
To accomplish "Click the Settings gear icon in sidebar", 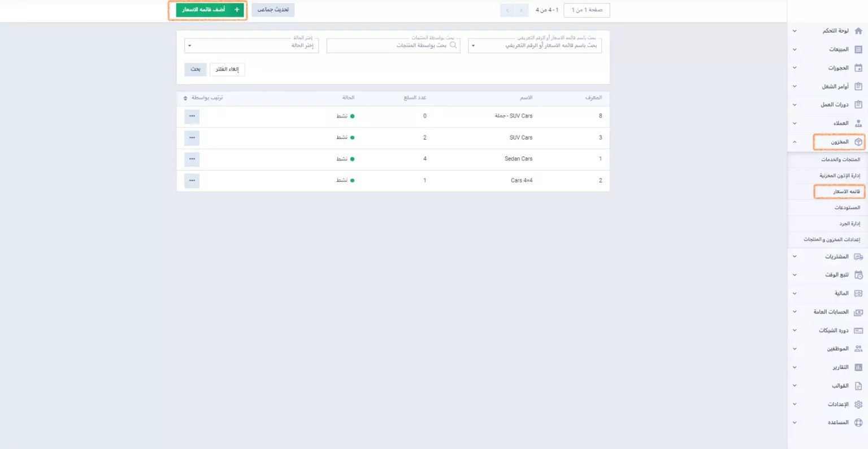I will (858, 404).
